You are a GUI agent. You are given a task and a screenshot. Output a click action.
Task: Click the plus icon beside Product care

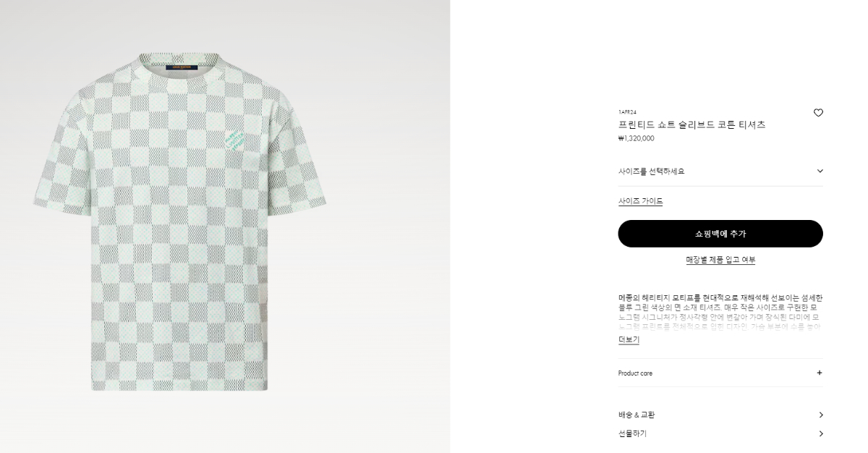820,373
